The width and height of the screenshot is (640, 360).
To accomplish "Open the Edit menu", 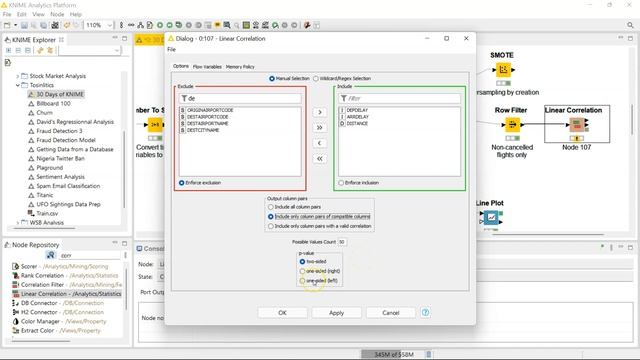I will point(22,14).
